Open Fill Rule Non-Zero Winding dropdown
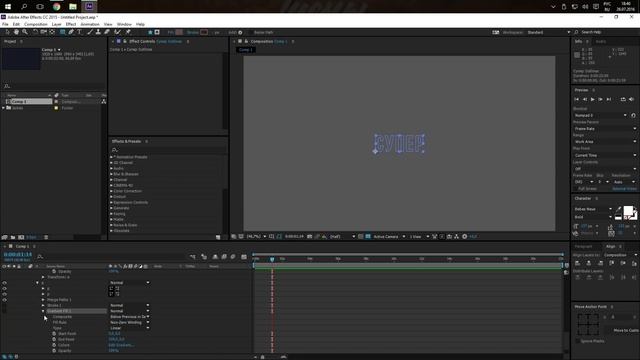Image resolution: width=640 pixels, height=360 pixels. coord(129,322)
